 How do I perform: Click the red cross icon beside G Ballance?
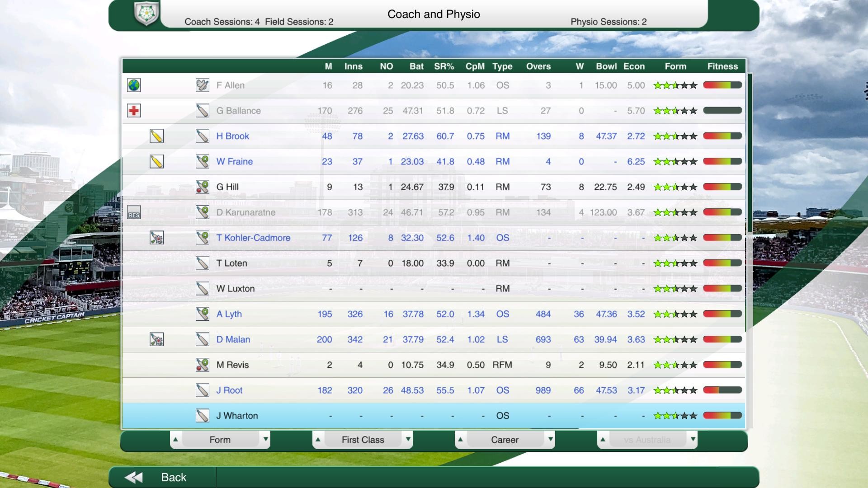click(134, 111)
